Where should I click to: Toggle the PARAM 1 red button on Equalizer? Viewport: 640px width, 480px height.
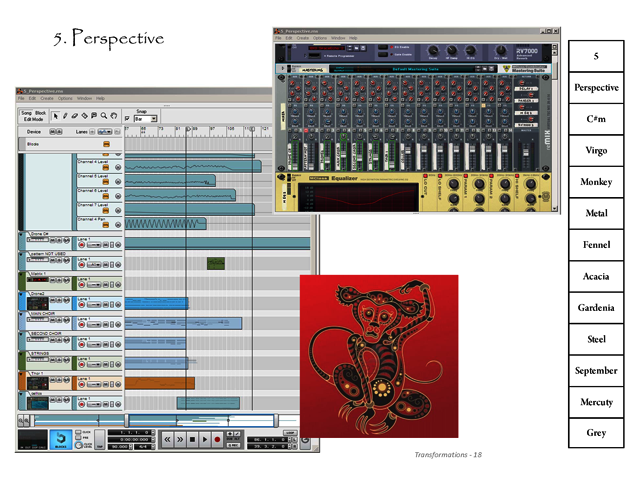point(465,176)
